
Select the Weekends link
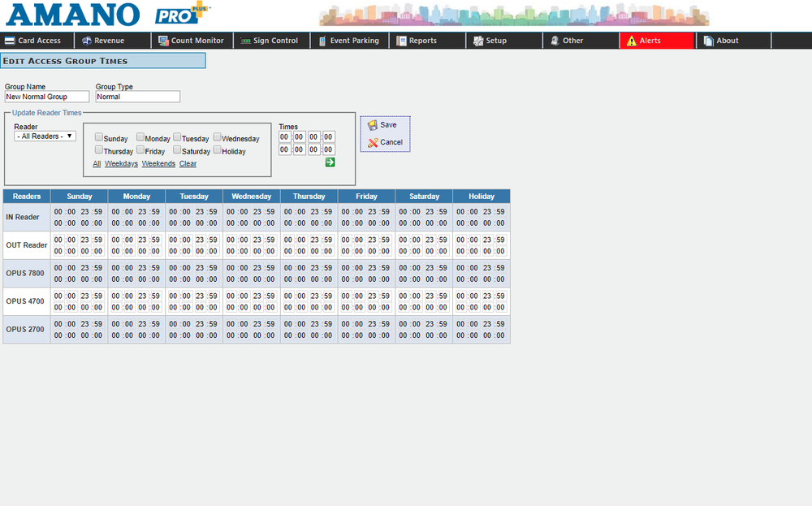pyautogui.click(x=158, y=164)
